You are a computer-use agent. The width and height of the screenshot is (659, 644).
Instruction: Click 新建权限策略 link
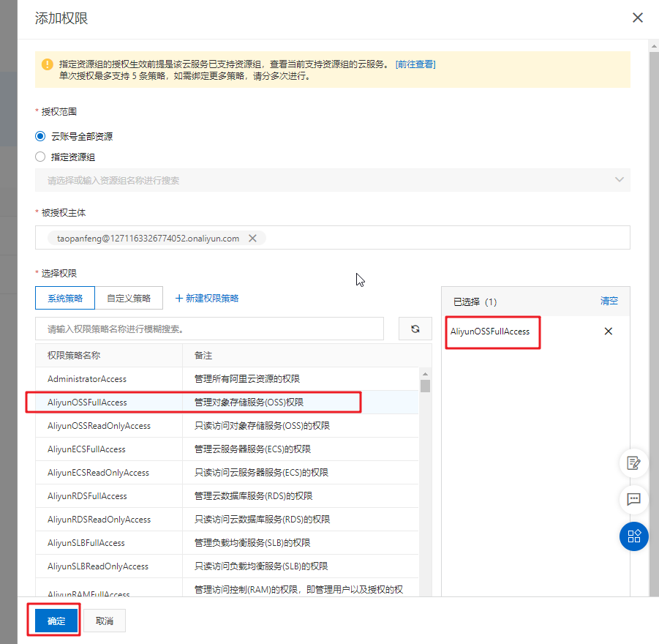[207, 299]
